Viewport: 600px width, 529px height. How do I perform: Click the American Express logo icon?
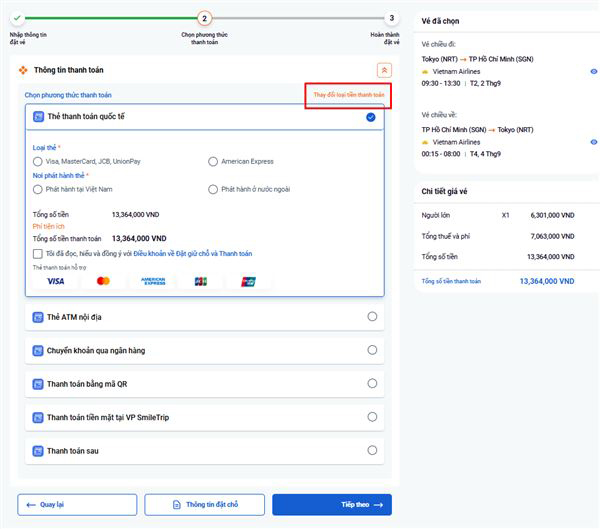(153, 281)
